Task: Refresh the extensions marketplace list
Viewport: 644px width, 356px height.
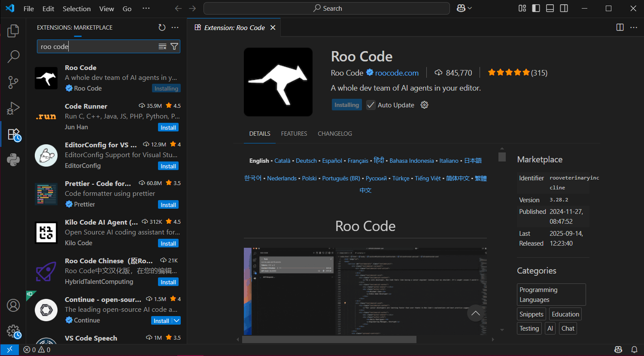Action: pos(162,27)
